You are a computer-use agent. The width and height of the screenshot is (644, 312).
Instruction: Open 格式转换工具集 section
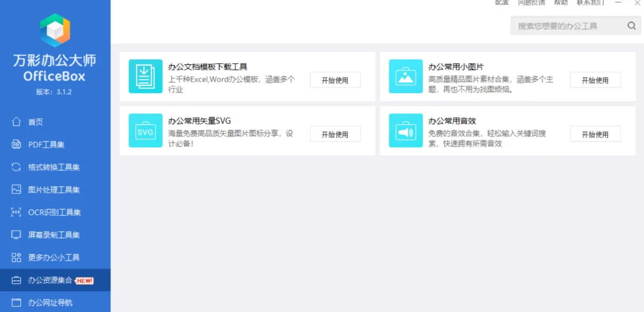[55, 167]
